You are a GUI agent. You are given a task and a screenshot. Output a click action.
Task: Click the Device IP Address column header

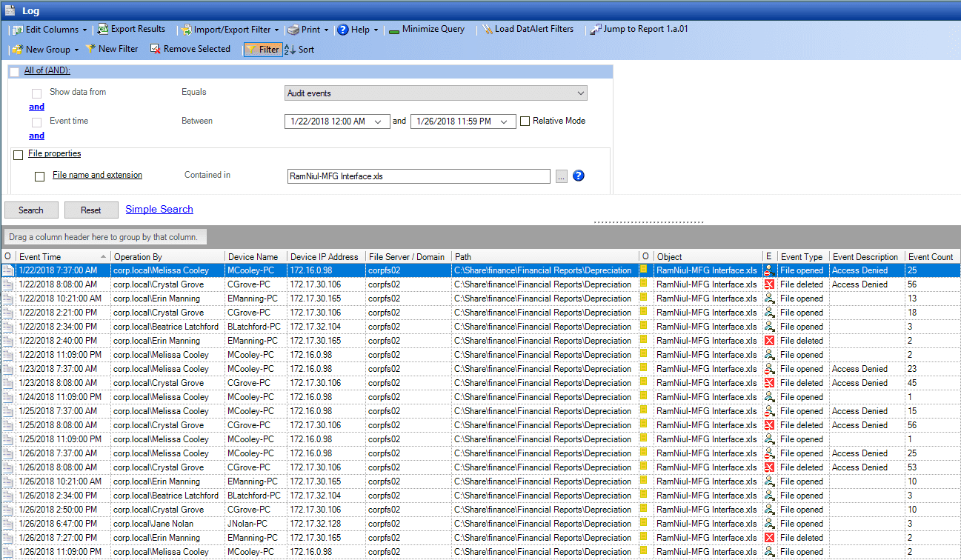325,257
